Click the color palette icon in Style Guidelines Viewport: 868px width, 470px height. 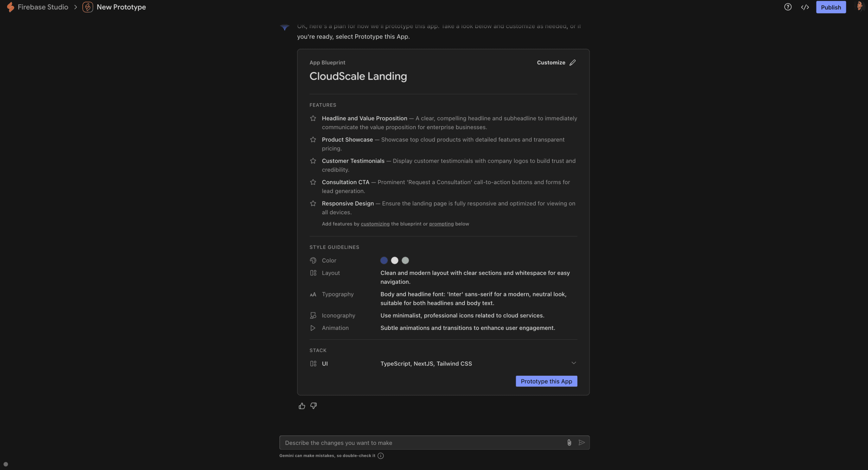[x=313, y=260]
